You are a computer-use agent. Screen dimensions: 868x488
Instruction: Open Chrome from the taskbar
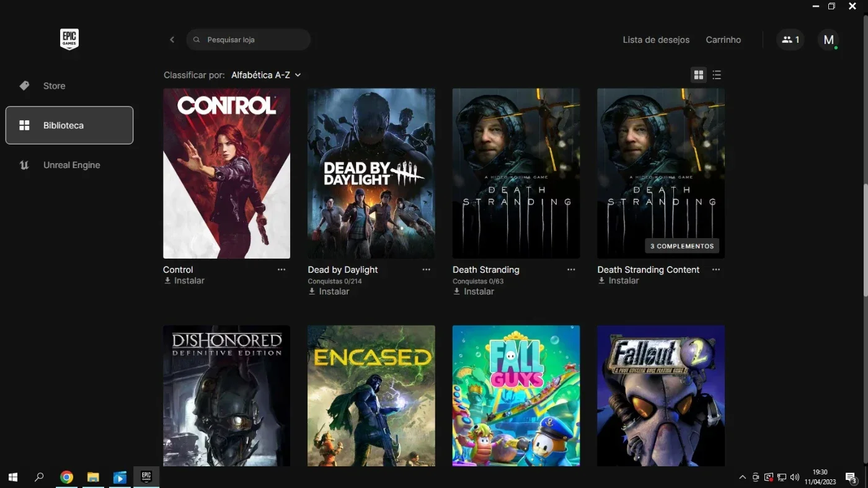pos(66,477)
